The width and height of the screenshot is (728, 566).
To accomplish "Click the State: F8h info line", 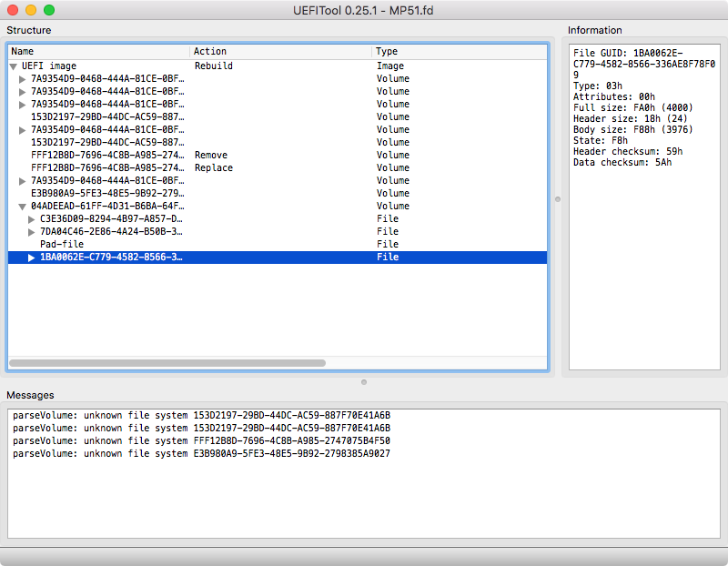I will [x=601, y=141].
